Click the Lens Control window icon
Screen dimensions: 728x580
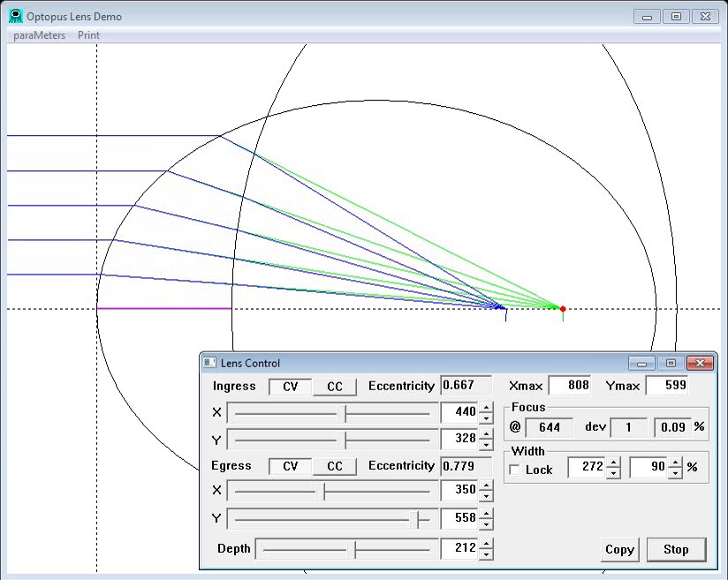(x=210, y=363)
